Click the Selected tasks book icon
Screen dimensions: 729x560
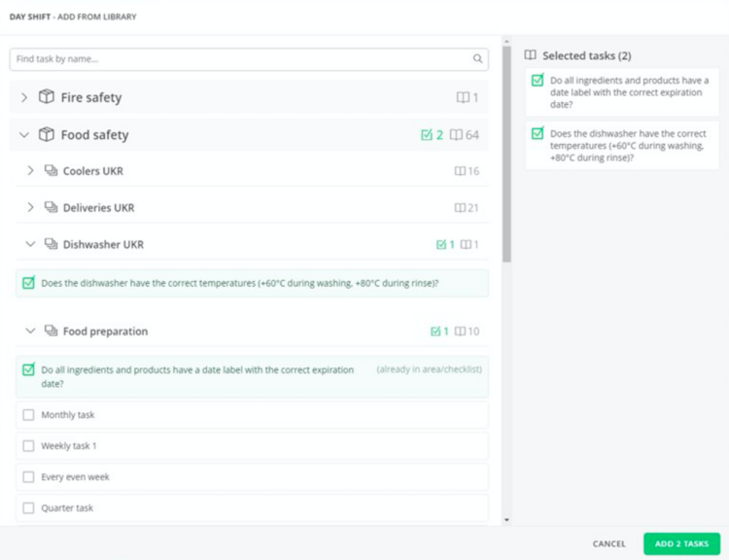530,55
